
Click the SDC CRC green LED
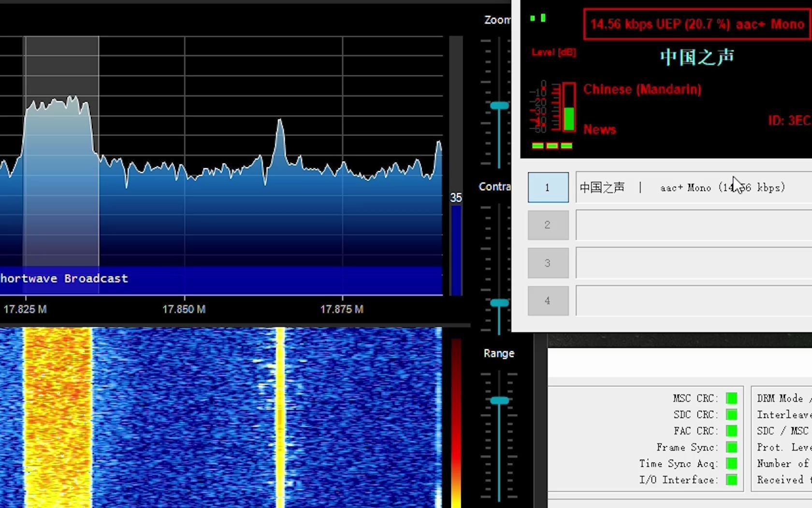point(731,415)
